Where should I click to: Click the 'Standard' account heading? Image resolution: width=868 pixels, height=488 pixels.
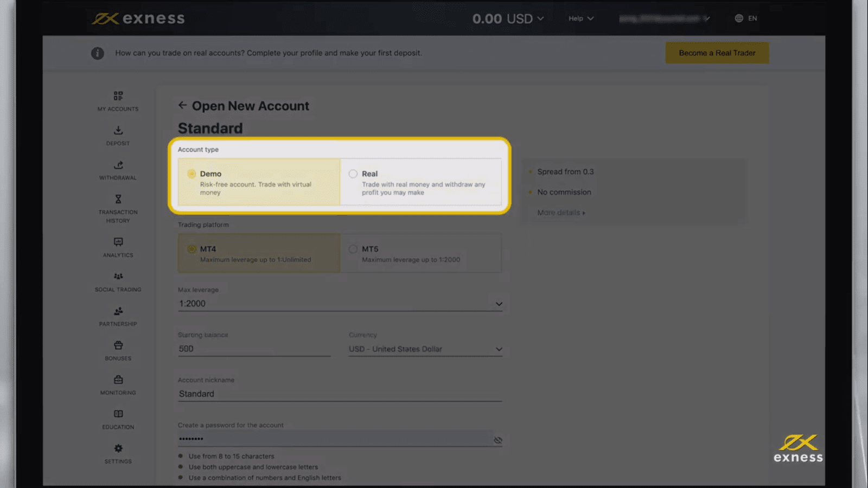pyautogui.click(x=210, y=129)
